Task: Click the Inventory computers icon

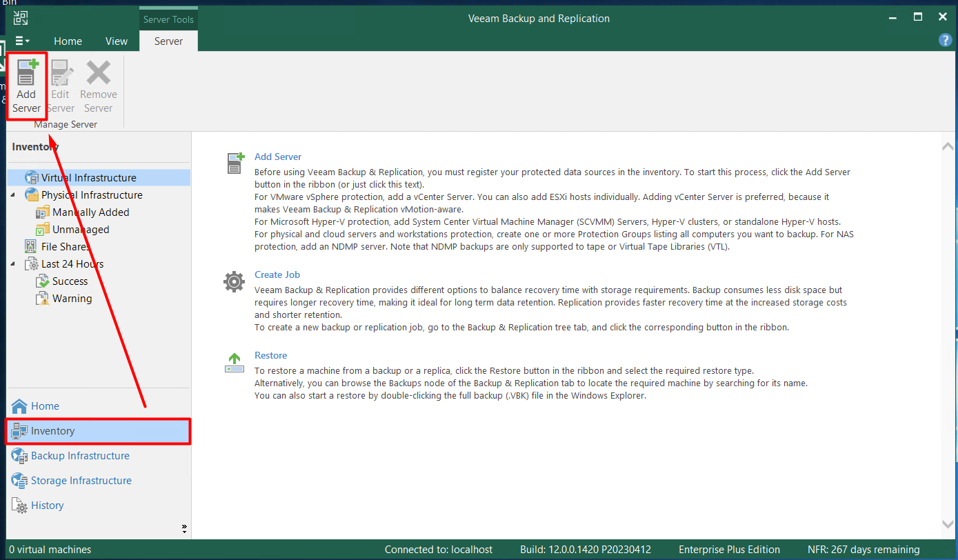Action: (x=19, y=431)
